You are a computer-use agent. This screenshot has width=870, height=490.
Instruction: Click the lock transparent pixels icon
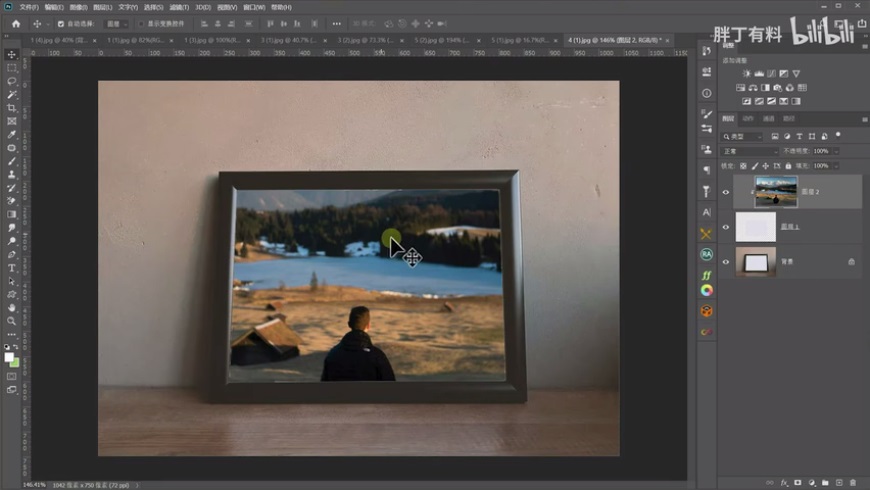tap(743, 166)
